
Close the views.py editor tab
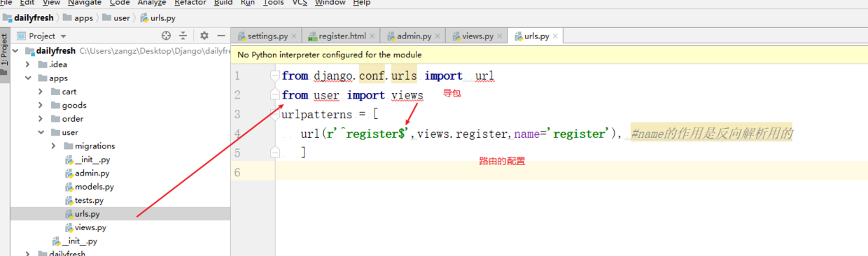pos(500,36)
